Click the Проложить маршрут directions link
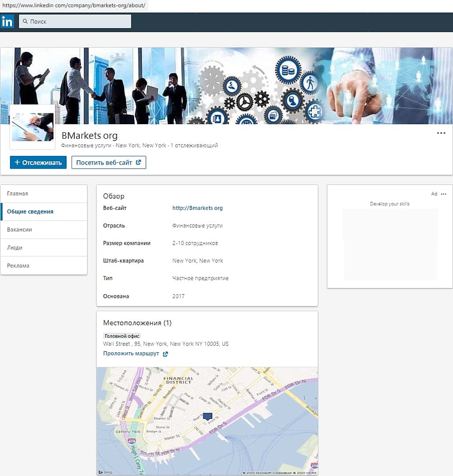 point(131,353)
